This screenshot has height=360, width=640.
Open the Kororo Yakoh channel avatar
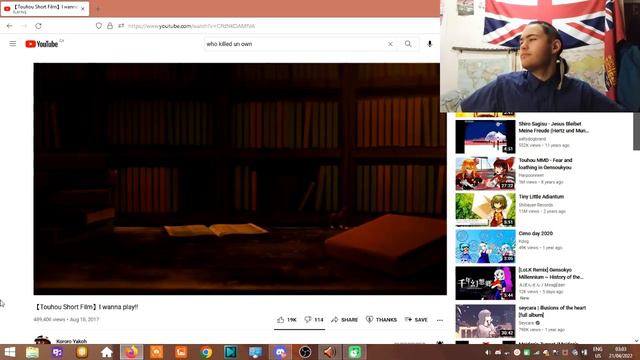42,340
